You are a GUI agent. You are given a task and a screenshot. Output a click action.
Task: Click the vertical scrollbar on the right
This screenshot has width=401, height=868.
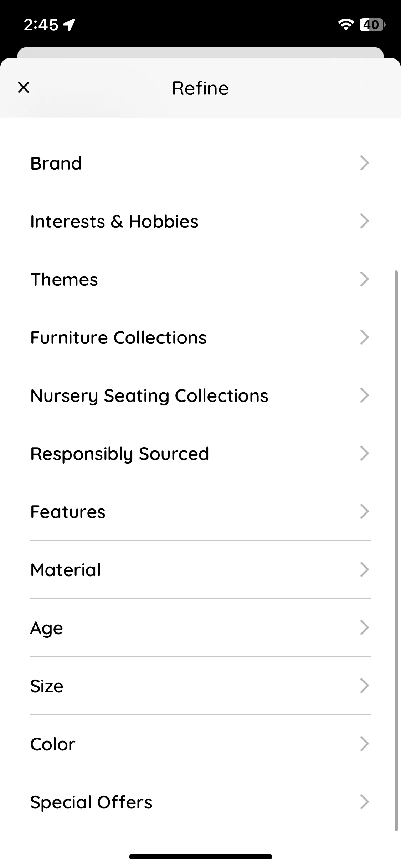(x=396, y=551)
